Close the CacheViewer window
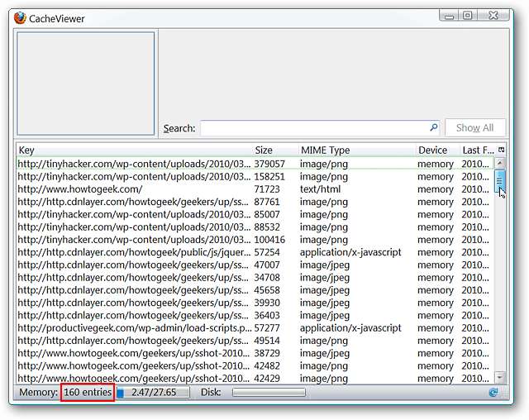The image size is (529, 420). tap(493, 16)
